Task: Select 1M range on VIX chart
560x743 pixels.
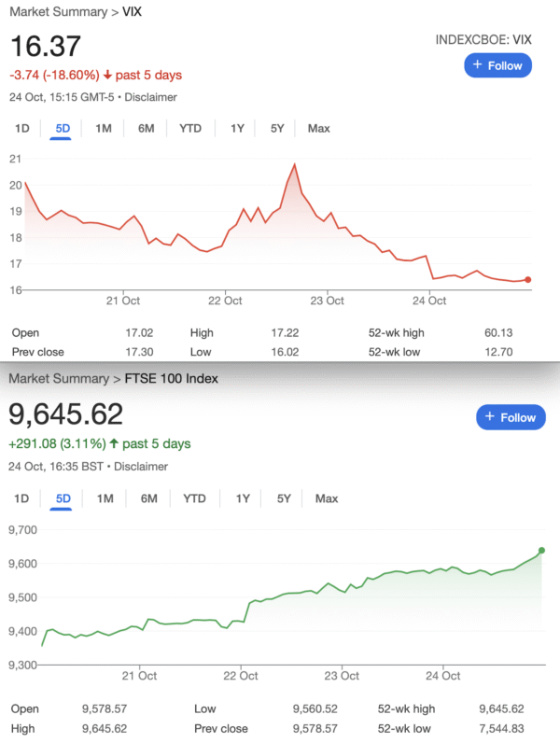Action: pos(104,128)
